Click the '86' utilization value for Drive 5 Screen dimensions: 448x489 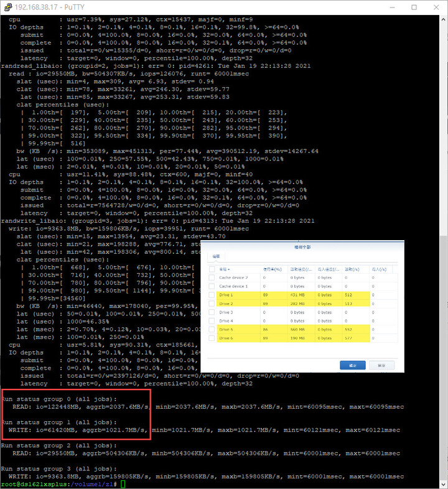click(266, 329)
